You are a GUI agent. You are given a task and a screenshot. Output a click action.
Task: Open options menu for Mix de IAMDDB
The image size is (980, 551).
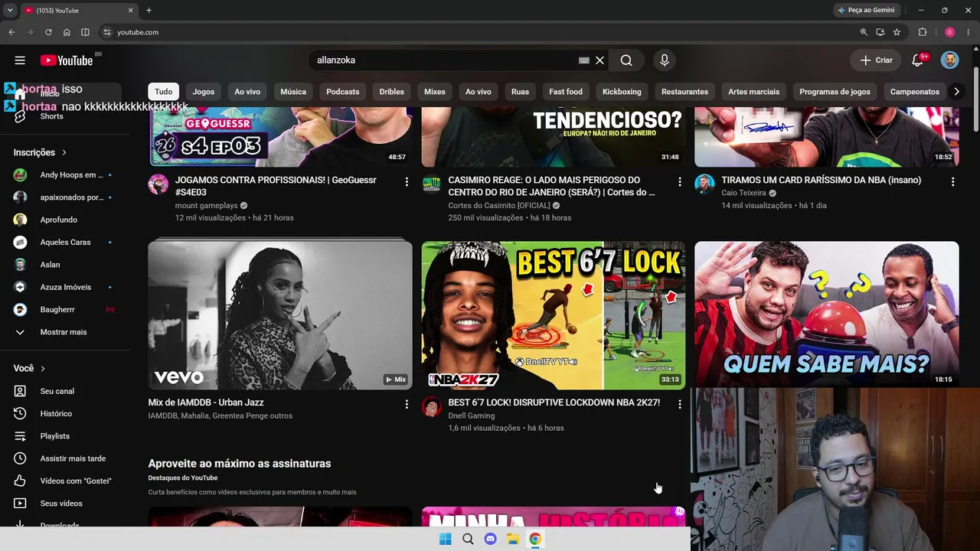[x=407, y=404]
